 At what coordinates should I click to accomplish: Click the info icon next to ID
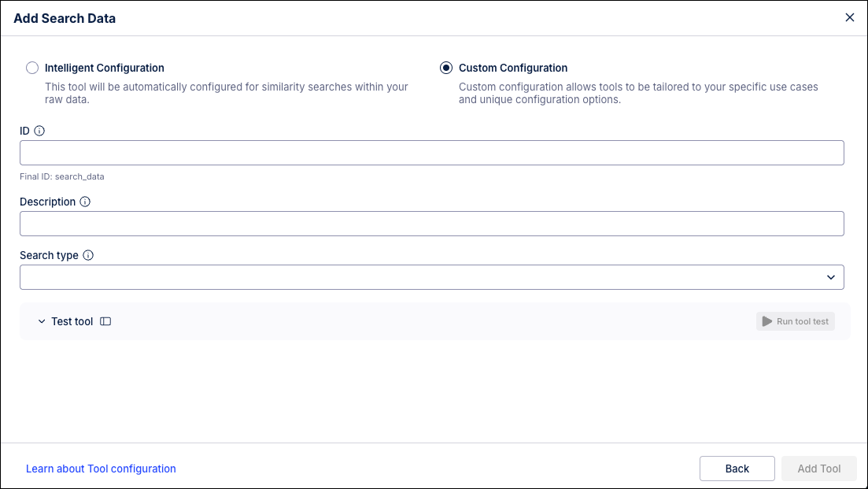pyautogui.click(x=39, y=131)
